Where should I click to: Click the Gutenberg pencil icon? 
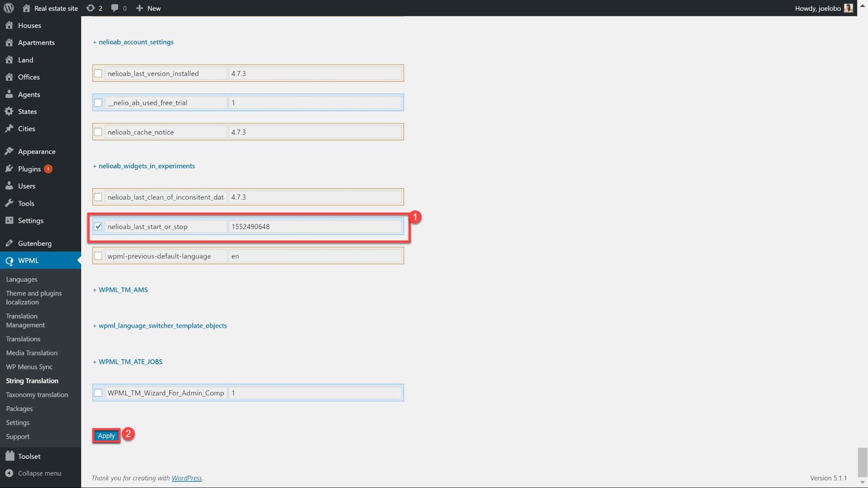(9, 243)
